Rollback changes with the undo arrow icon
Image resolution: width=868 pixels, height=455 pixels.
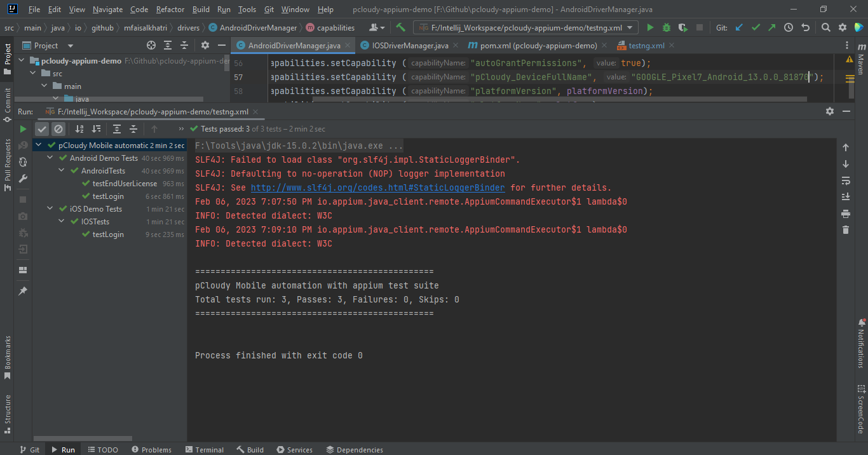(x=805, y=28)
